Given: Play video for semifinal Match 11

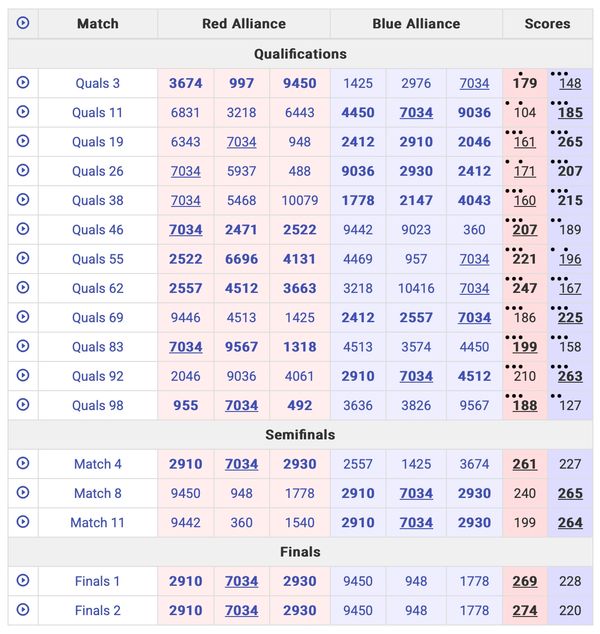Looking at the screenshot, I should pos(23,522).
